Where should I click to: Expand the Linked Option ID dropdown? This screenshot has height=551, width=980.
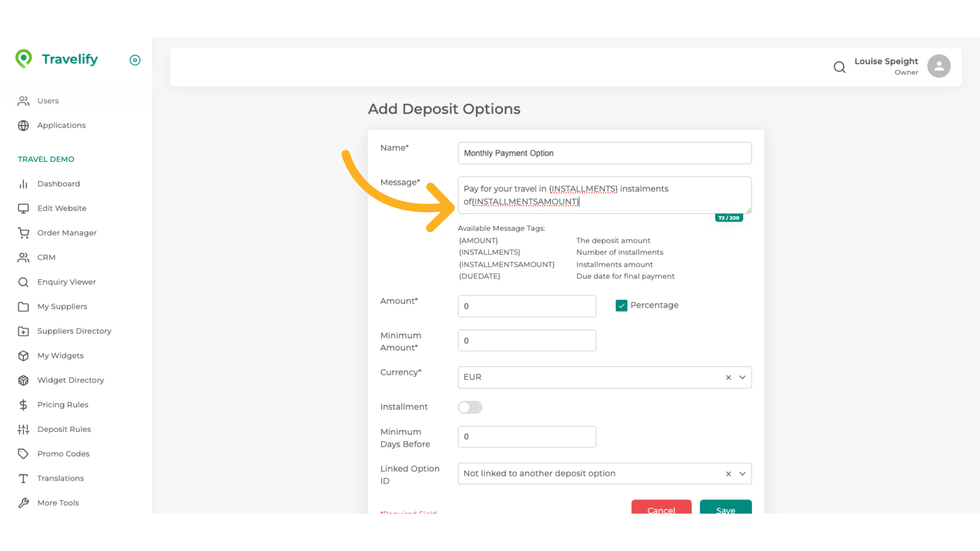[x=742, y=473]
